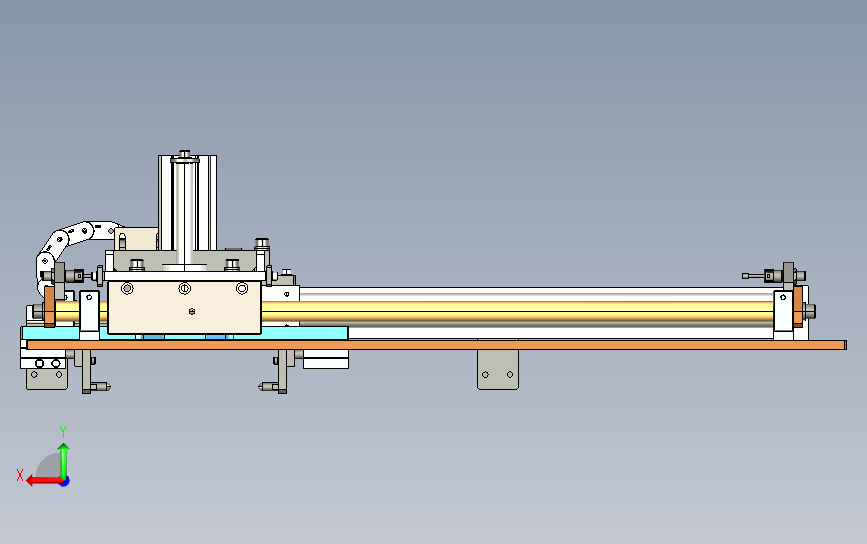Screen dimensions: 867x544
Task: Click the red X axis arrow on triad
Action: click(43, 481)
